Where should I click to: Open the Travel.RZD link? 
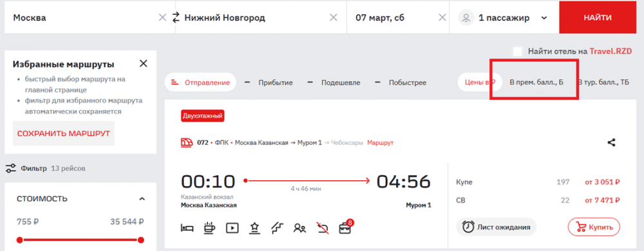[x=611, y=51]
